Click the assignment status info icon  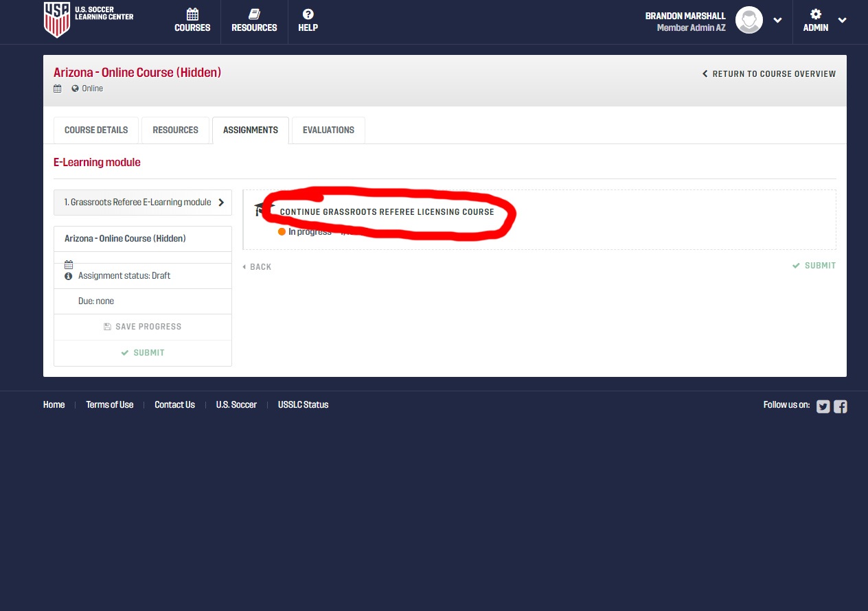tap(69, 276)
